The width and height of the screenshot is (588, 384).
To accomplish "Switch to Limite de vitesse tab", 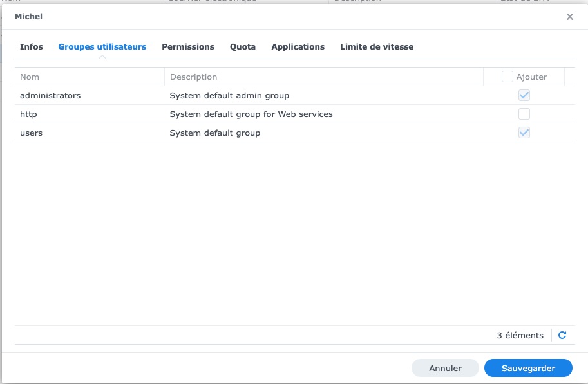I will point(377,47).
